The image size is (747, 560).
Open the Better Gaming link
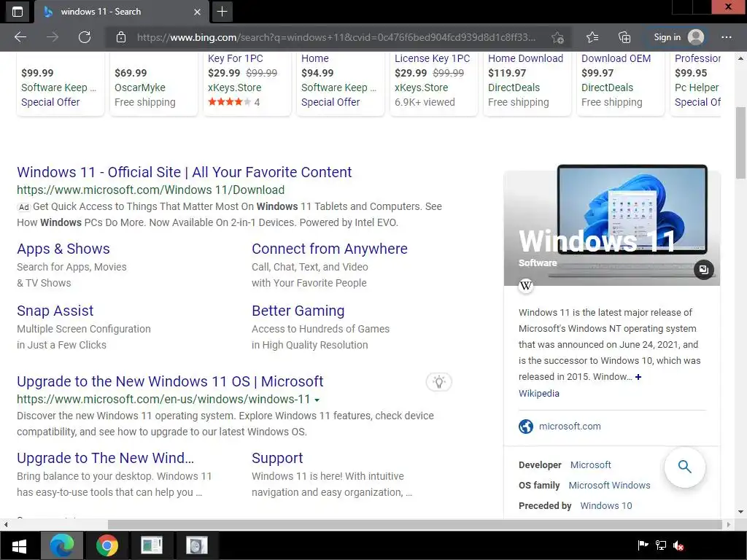click(x=298, y=311)
